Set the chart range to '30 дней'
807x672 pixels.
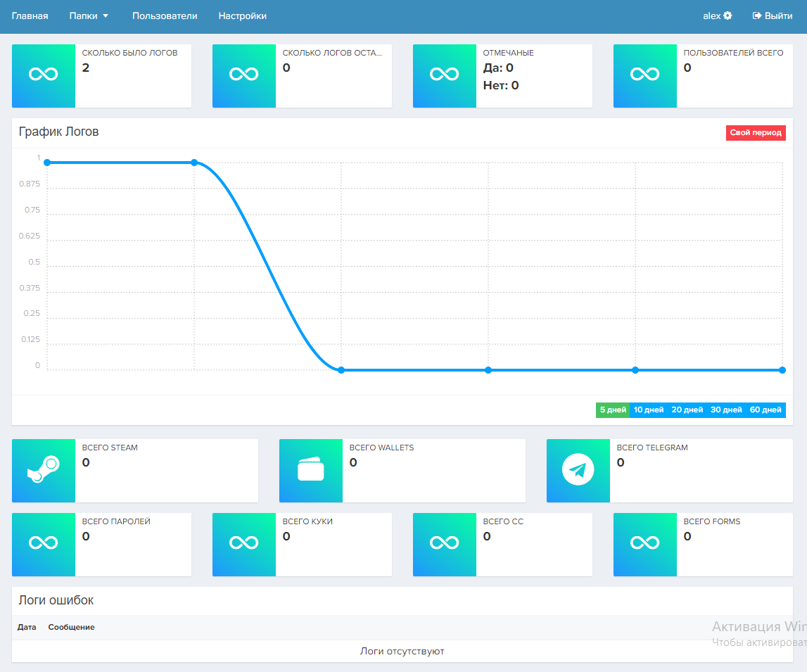point(726,410)
